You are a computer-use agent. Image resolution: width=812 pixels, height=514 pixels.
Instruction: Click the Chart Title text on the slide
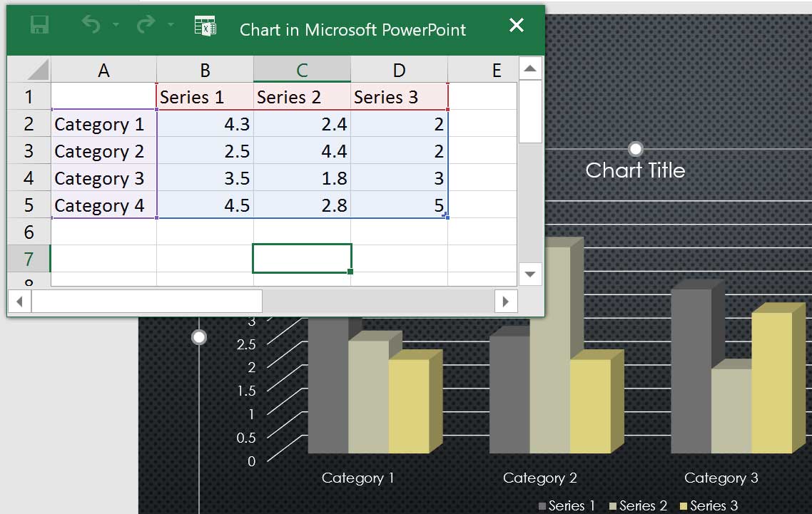(634, 170)
